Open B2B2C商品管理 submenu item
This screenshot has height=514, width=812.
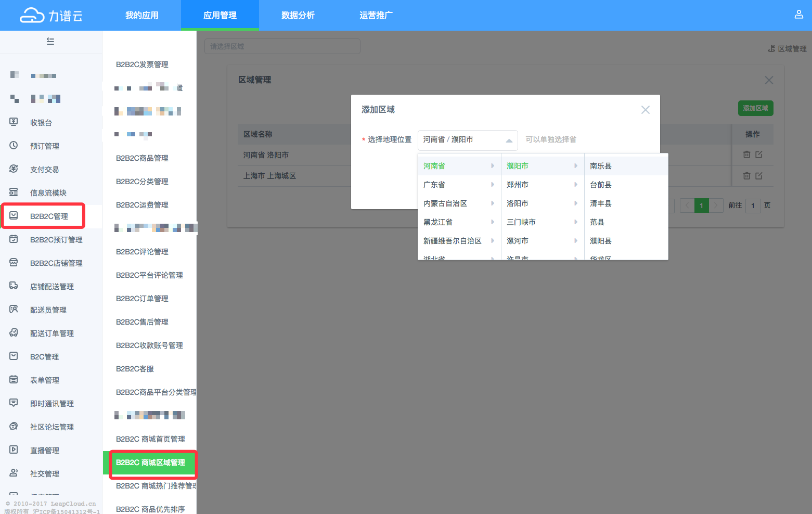(x=142, y=158)
